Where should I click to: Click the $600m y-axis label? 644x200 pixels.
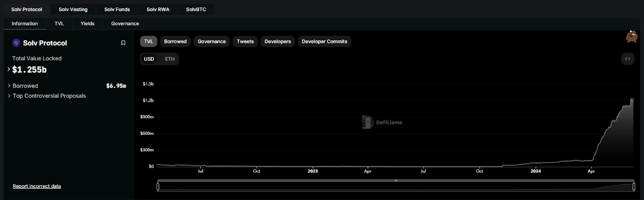coord(147,134)
